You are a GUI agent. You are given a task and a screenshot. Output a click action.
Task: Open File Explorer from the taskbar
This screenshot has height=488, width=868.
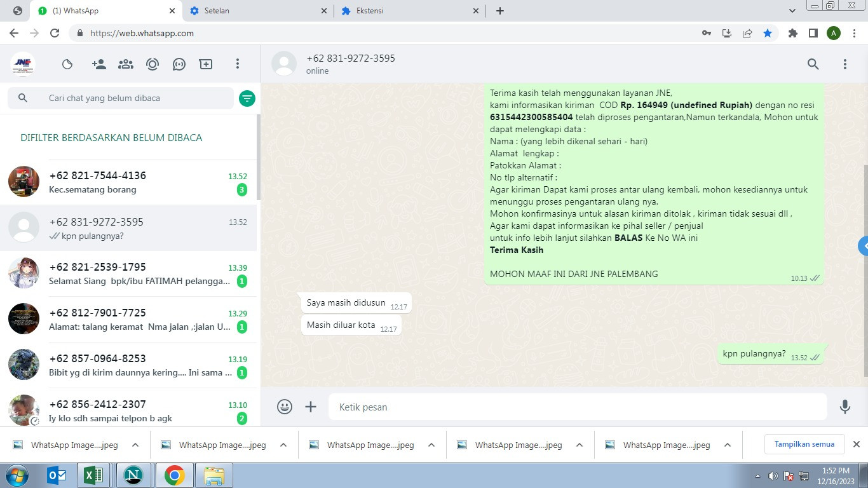click(214, 475)
